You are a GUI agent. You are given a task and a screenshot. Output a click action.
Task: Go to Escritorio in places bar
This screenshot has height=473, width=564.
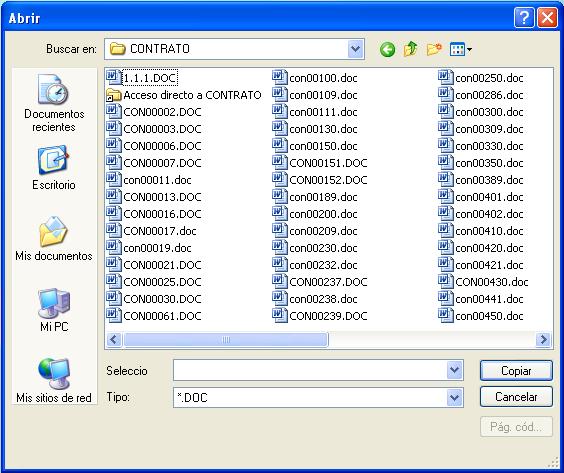54,168
